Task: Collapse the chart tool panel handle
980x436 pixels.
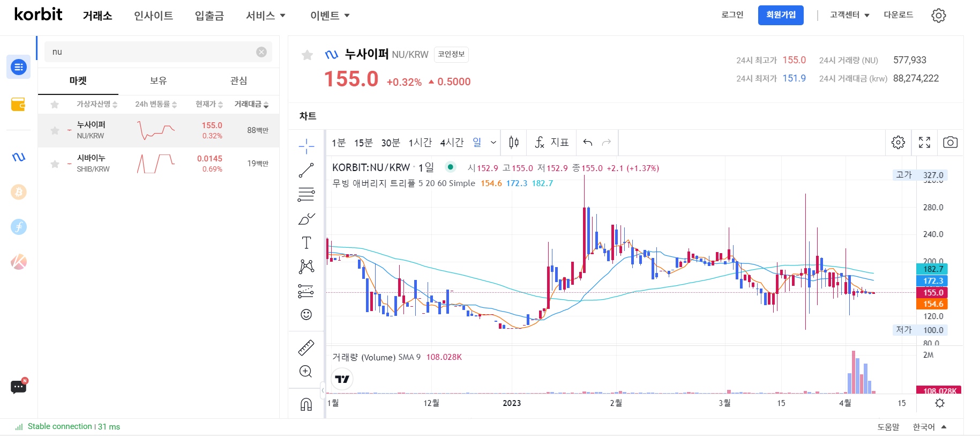Action: pyautogui.click(x=323, y=390)
